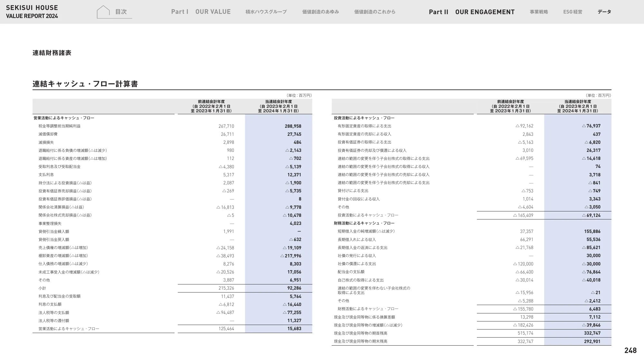
Task: Select the 価値創造のこれから navigation item
Action: [375, 12]
